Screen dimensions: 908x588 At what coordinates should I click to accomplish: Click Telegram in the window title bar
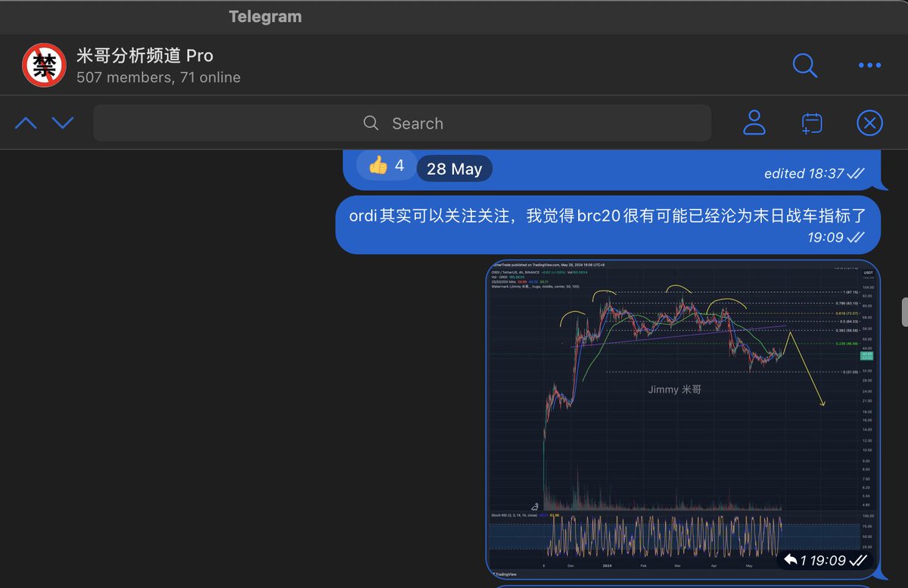click(265, 16)
